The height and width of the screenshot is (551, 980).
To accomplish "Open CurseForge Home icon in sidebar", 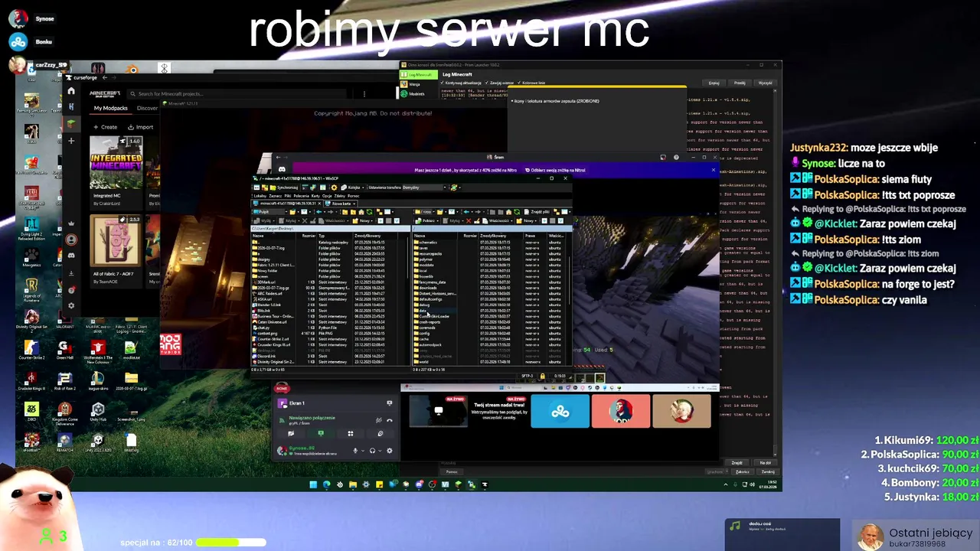I will pyautogui.click(x=71, y=90).
